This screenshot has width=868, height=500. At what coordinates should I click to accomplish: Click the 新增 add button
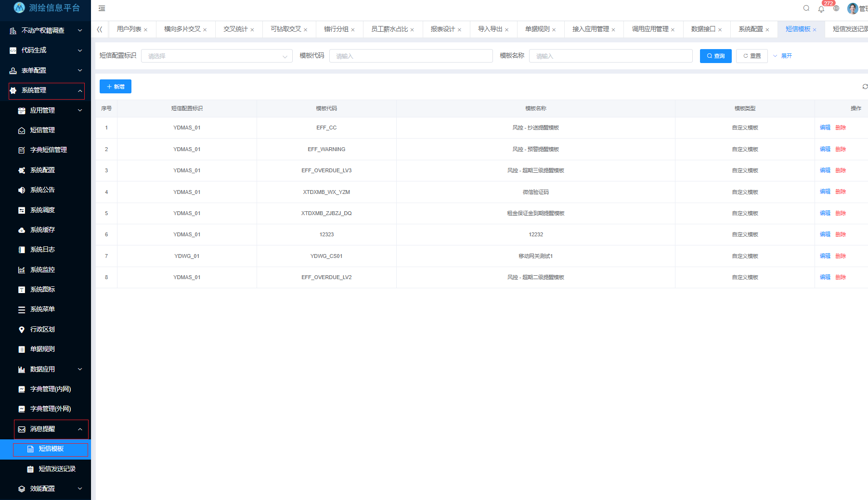(x=116, y=87)
